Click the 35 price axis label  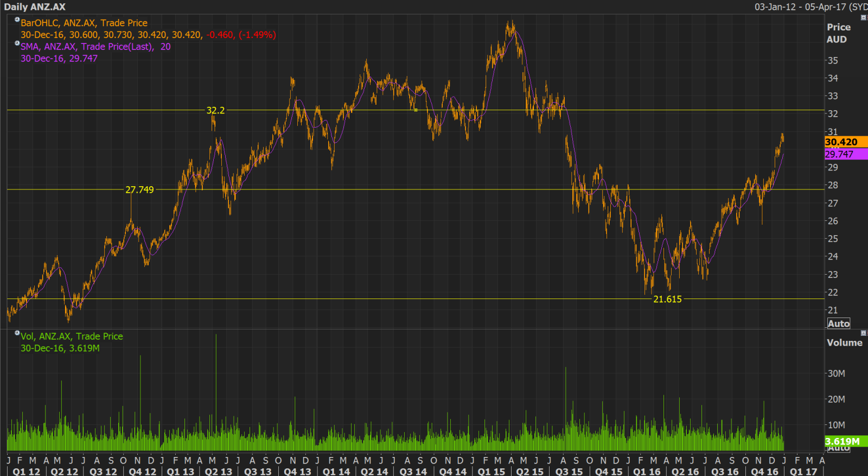point(833,60)
